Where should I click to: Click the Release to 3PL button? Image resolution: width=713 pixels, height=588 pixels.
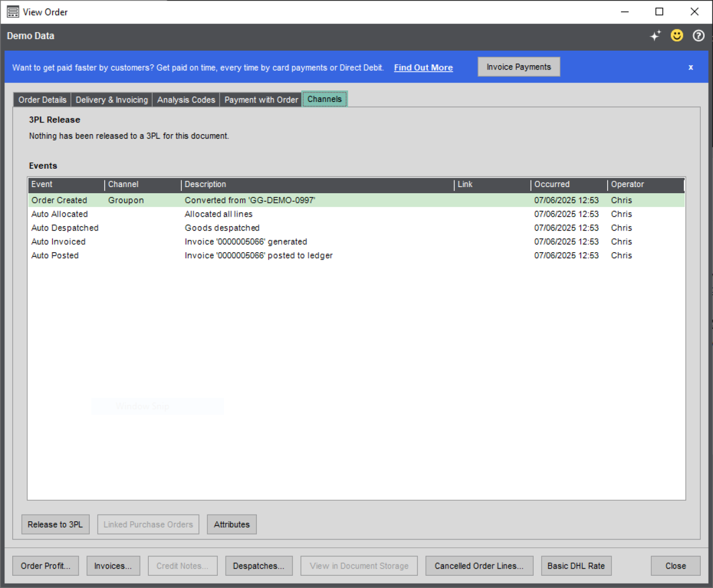pos(55,525)
